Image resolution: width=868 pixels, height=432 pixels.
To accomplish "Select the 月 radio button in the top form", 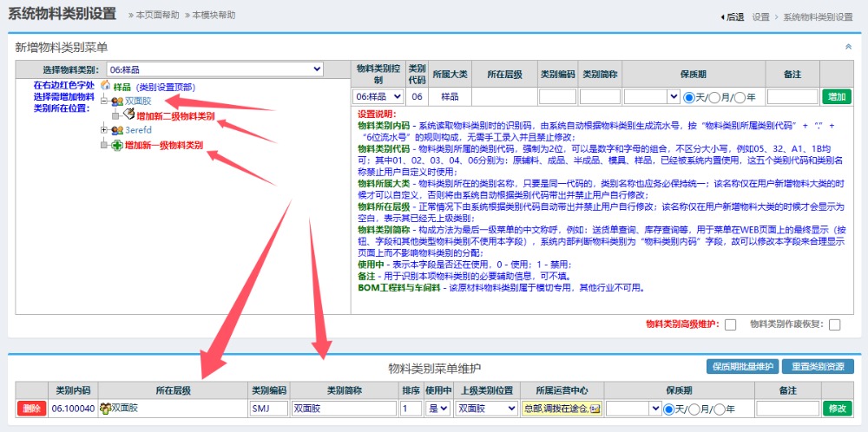I will pyautogui.click(x=714, y=97).
